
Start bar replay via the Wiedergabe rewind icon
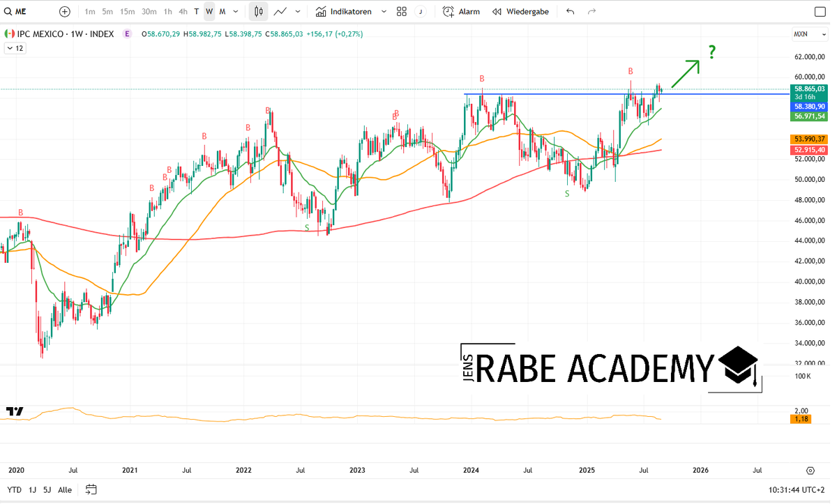tap(497, 11)
